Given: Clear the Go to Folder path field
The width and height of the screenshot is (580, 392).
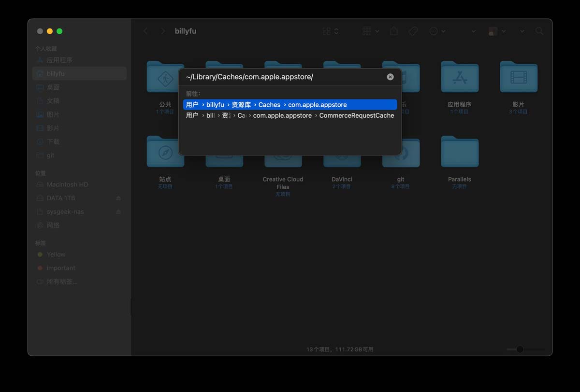Looking at the screenshot, I should pyautogui.click(x=390, y=77).
